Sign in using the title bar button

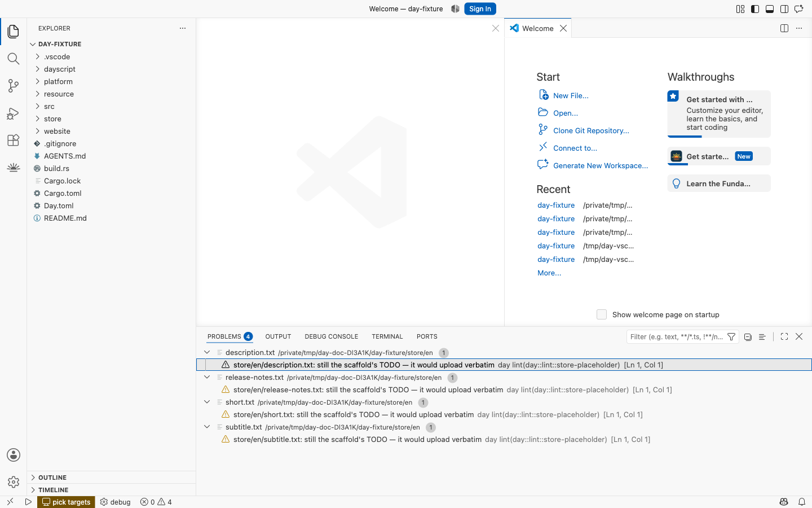(480, 9)
